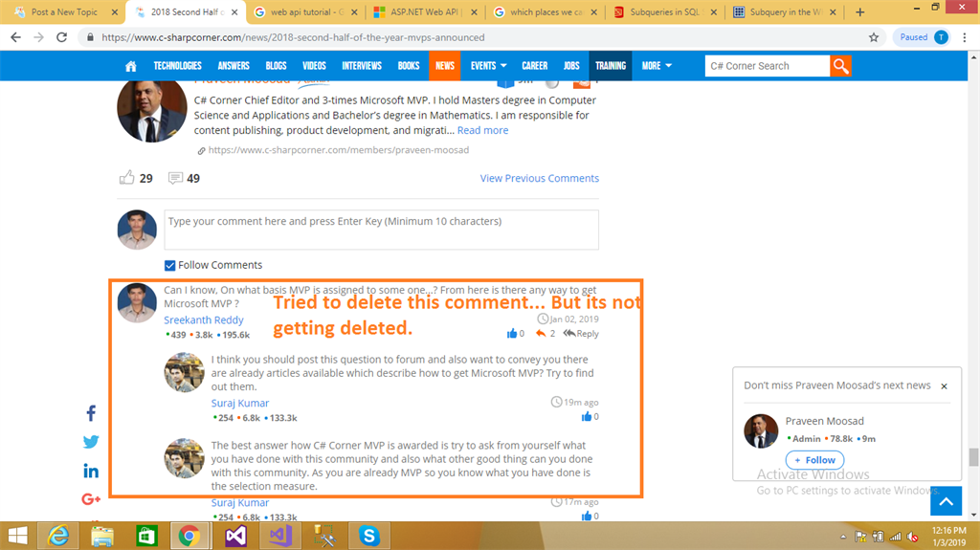Image resolution: width=980 pixels, height=550 pixels.
Task: Show hidden system tray icons arrow
Action: coord(843,537)
